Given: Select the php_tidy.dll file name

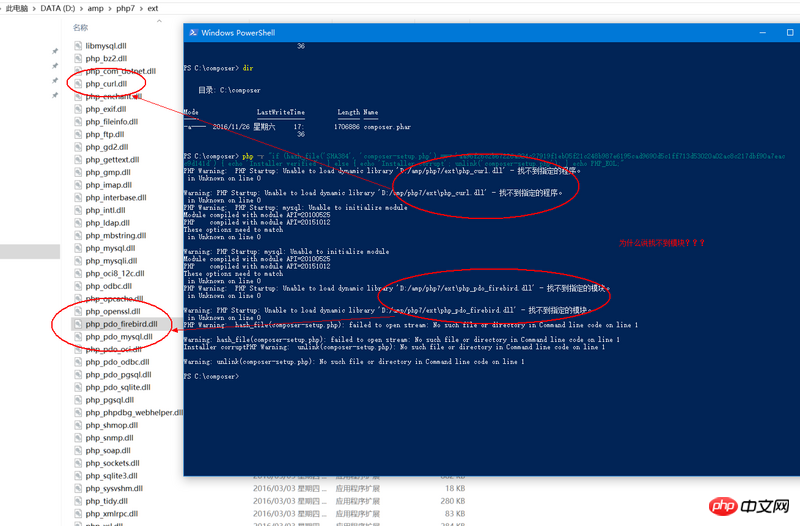Looking at the screenshot, I should pos(107,501).
